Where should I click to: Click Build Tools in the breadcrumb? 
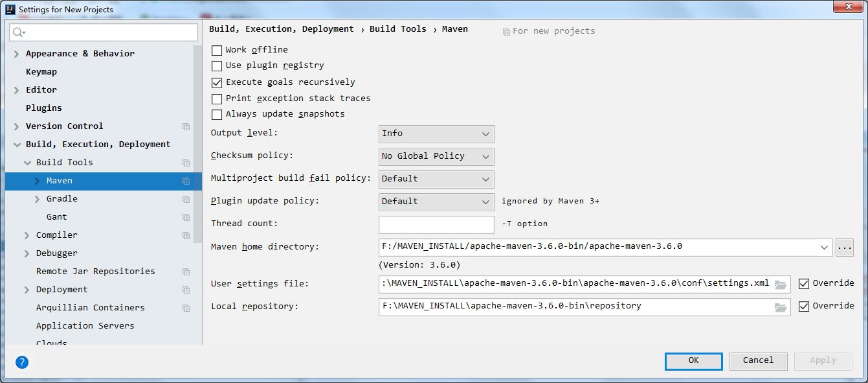[x=398, y=29]
